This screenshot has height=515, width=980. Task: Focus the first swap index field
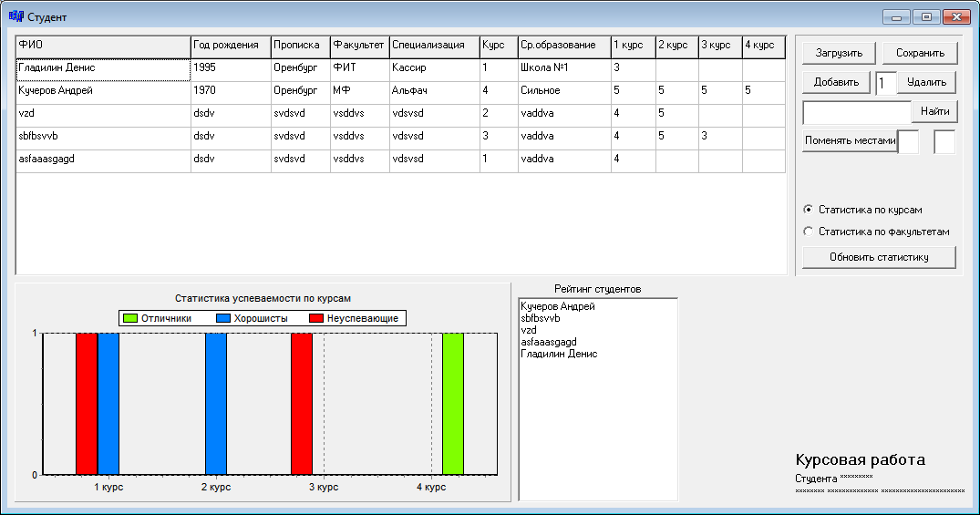(x=909, y=142)
